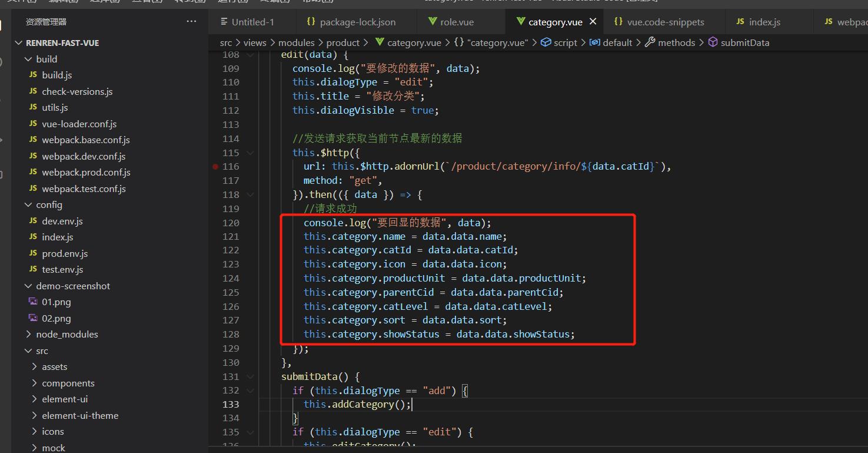Place cursor on this.addCategory() call
868x453 pixels.
coord(357,404)
